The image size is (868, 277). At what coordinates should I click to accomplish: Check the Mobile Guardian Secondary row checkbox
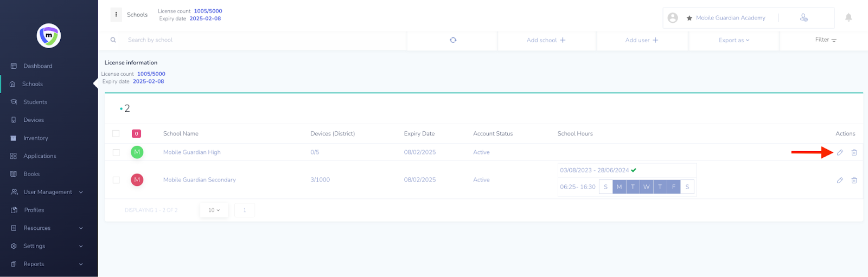[x=116, y=180]
